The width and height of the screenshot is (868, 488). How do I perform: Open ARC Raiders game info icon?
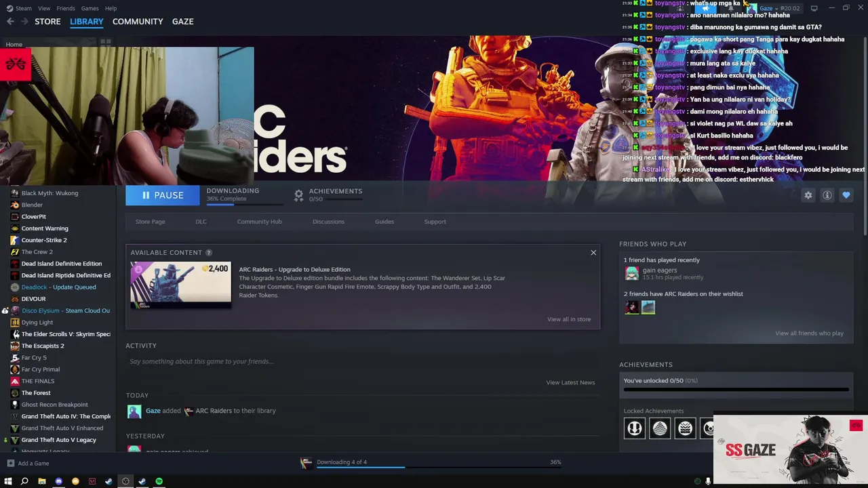tap(827, 195)
